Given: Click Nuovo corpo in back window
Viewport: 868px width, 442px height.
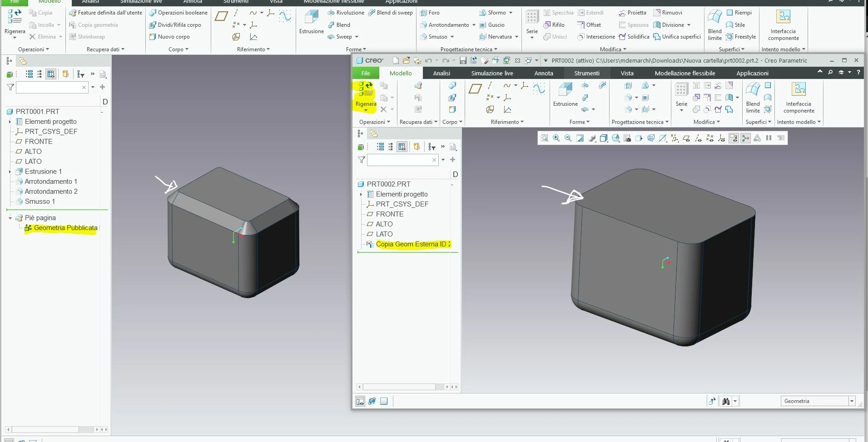Looking at the screenshot, I should click(x=169, y=37).
